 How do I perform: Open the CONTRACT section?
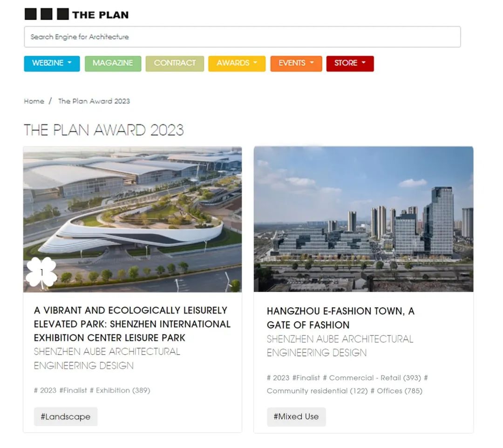point(175,63)
